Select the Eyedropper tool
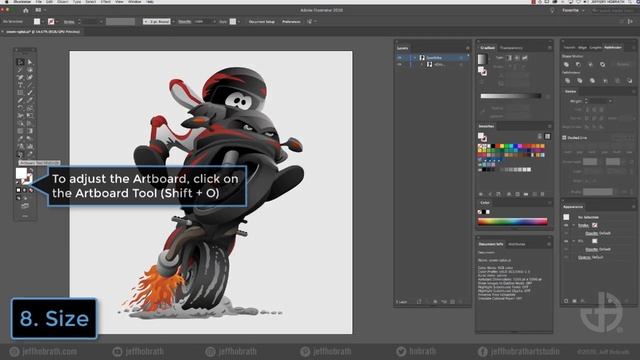 (x=20, y=138)
